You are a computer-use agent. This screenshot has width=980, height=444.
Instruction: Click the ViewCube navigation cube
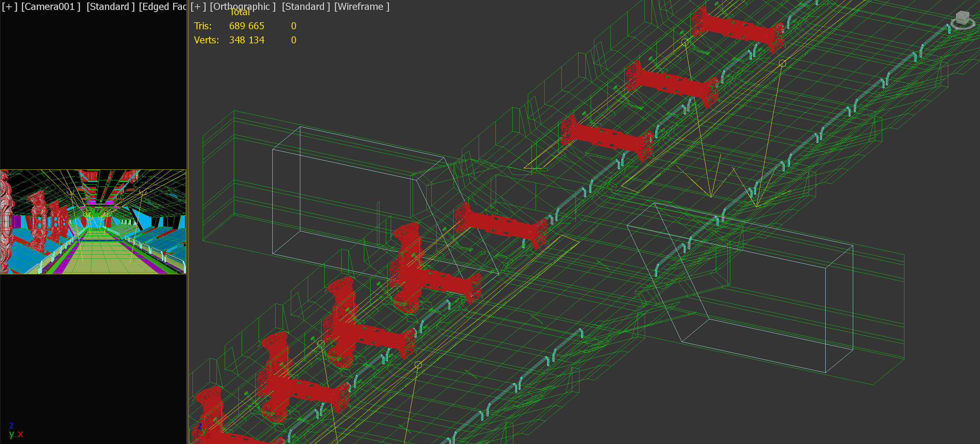pyautogui.click(x=962, y=17)
